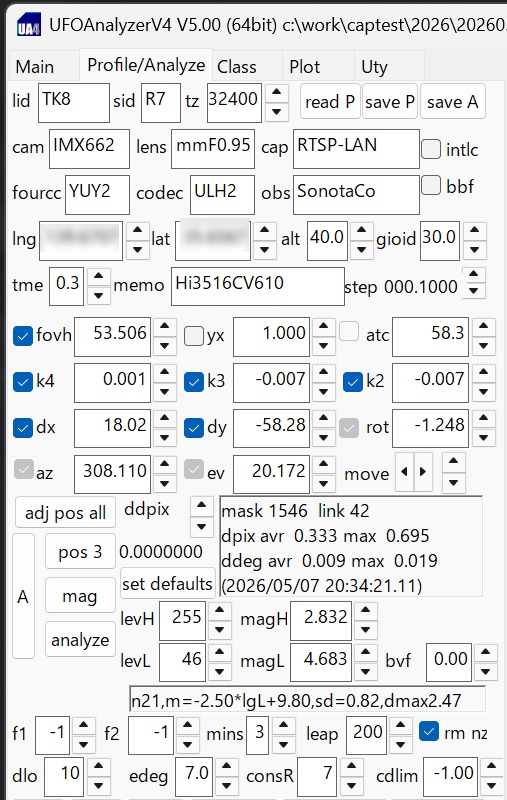
Task: Increase lng value with up arrow
Action: [x=137, y=230]
